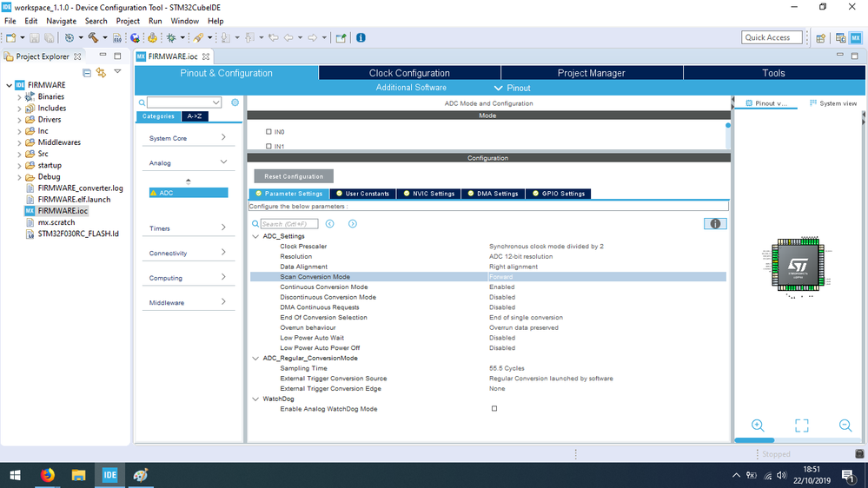Image resolution: width=868 pixels, height=488 pixels.
Task: Click the Collapse All icon in Project Explorer
Action: [87, 72]
